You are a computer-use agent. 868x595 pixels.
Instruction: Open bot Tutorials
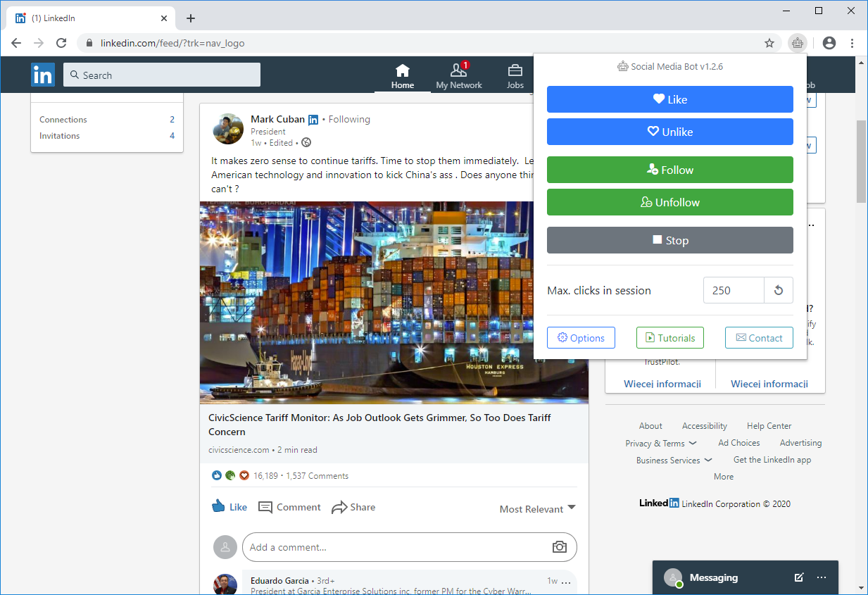tap(670, 338)
